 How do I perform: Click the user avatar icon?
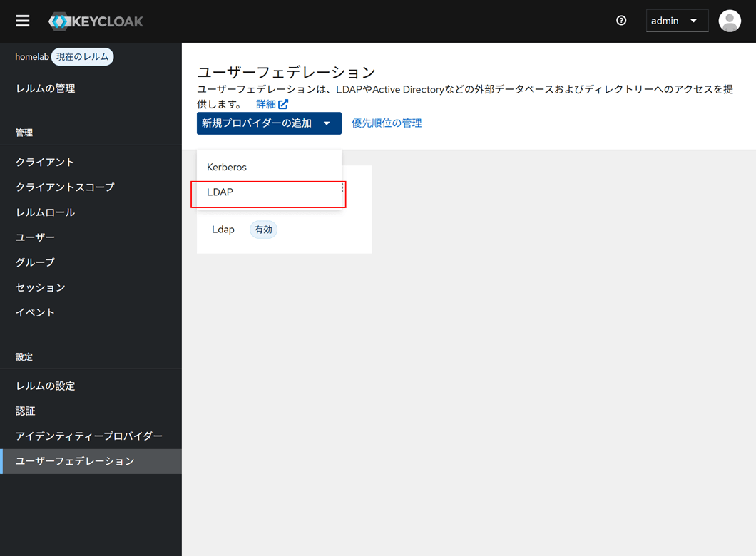(x=729, y=21)
